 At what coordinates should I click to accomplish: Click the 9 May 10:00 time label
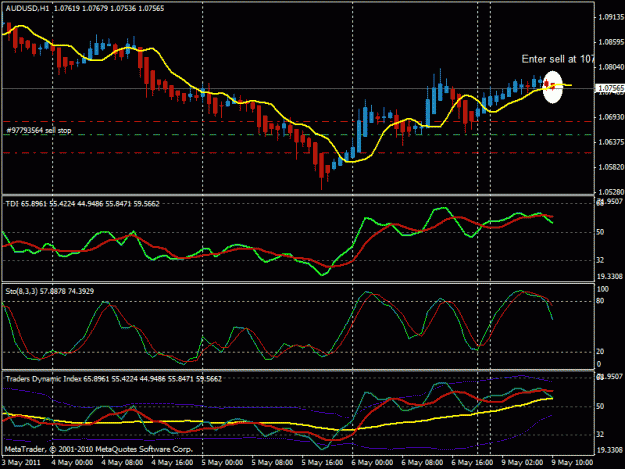(572, 463)
